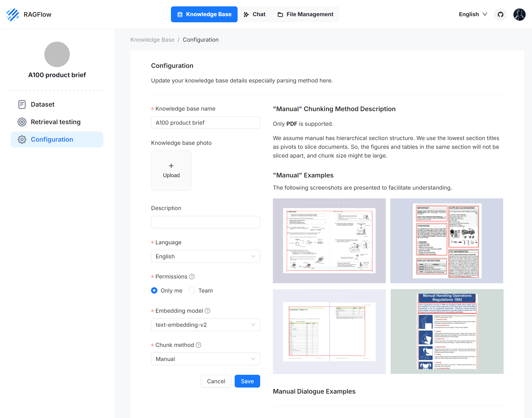The width and height of the screenshot is (532, 418).
Task: Click the Knowledge Base breadcrumb link
Action: [152, 40]
